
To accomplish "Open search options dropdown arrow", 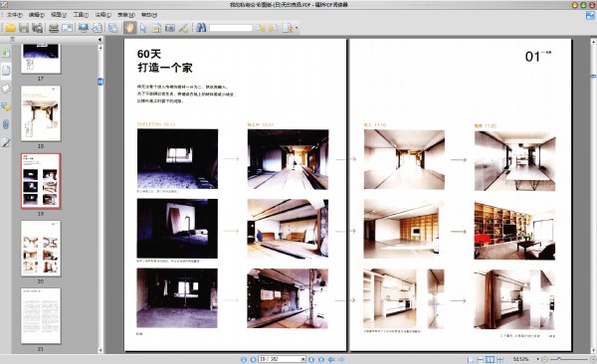I will [x=297, y=28].
